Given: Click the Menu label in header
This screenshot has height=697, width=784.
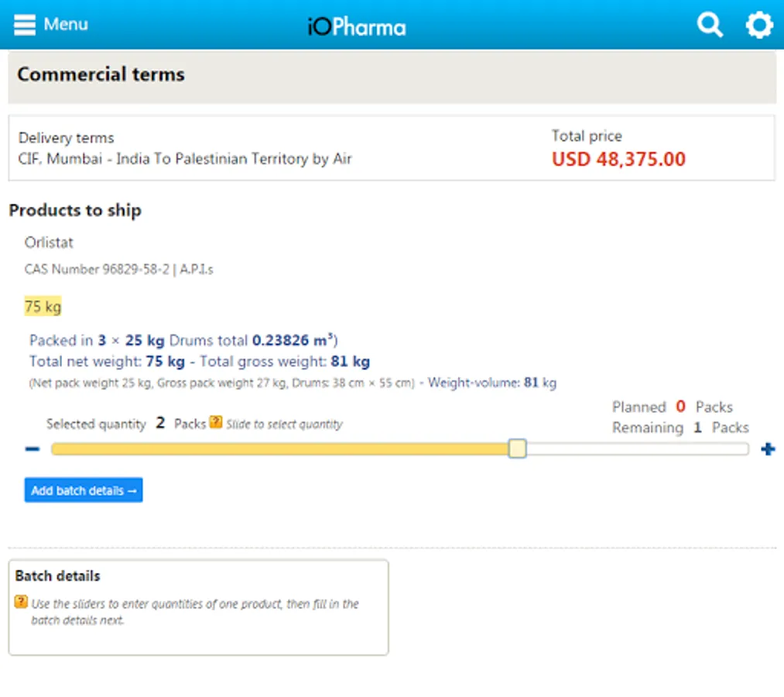Looking at the screenshot, I should coord(66,25).
